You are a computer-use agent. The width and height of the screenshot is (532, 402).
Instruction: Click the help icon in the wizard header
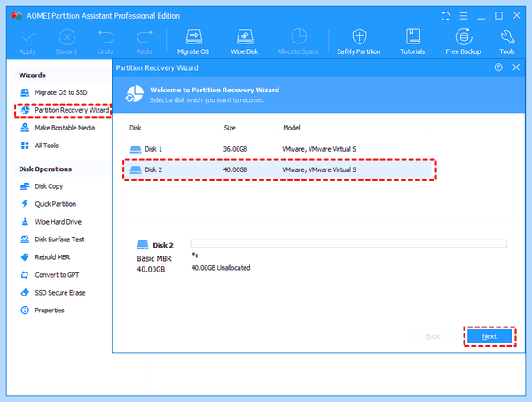tap(498, 67)
